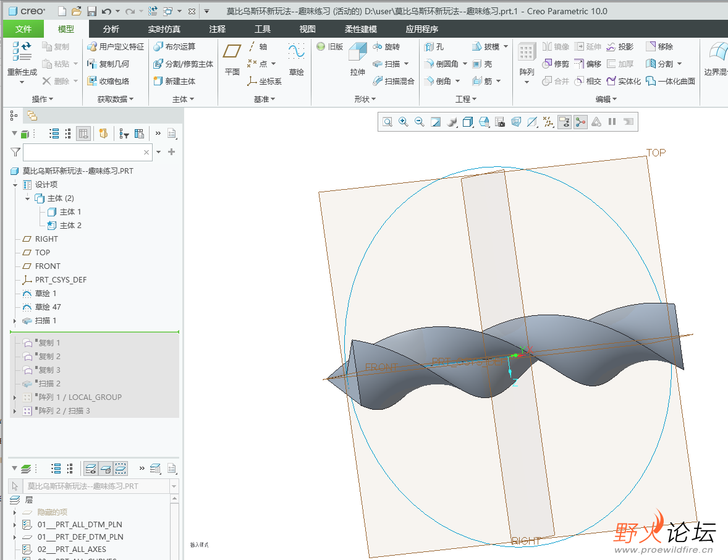Screen dimensions: 728x560
Task: Collapse the 设计项 tree node
Action: [x=15, y=185]
